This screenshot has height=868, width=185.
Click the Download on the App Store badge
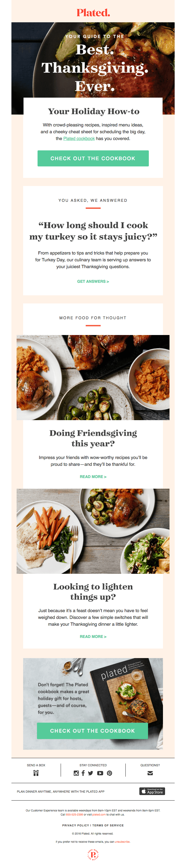click(152, 792)
